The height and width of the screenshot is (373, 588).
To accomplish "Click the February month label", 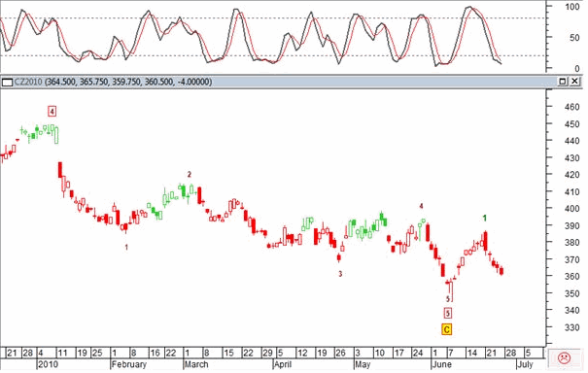I will click(129, 364).
